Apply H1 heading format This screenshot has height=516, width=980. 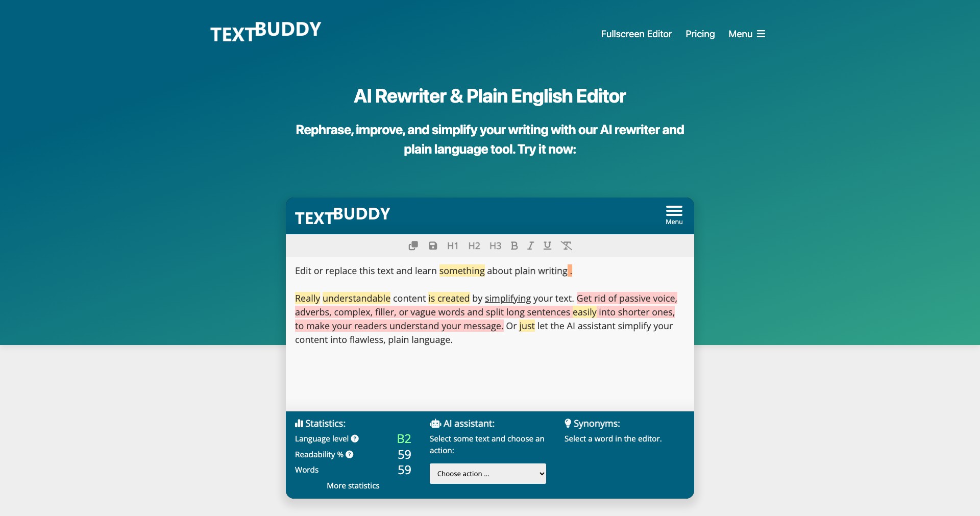tap(452, 246)
